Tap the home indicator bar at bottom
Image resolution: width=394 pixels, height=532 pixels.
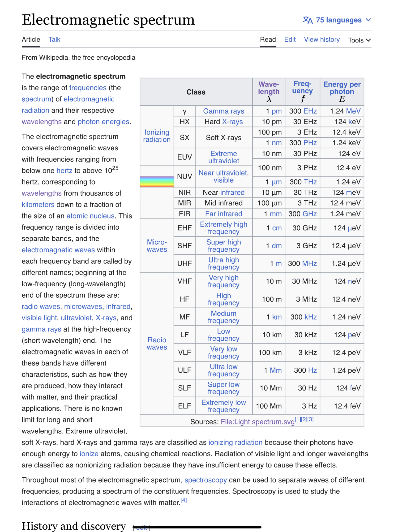pos(197,527)
